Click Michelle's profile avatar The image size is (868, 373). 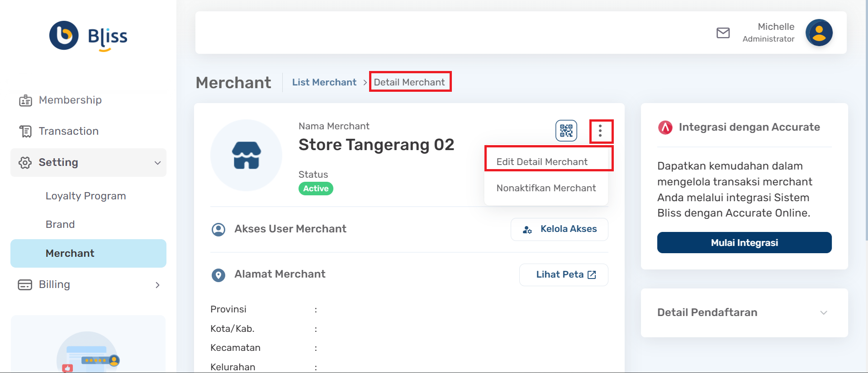pyautogui.click(x=819, y=33)
